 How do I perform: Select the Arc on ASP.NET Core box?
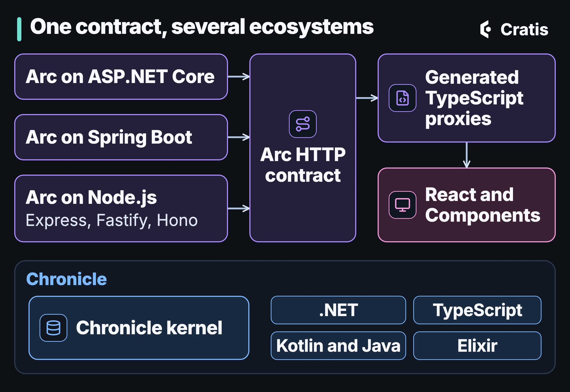click(x=121, y=77)
